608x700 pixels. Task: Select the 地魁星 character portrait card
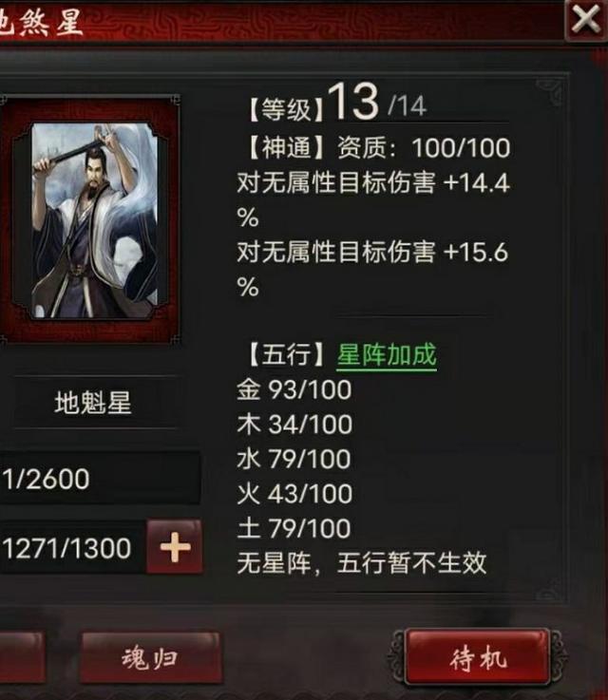tap(94, 220)
